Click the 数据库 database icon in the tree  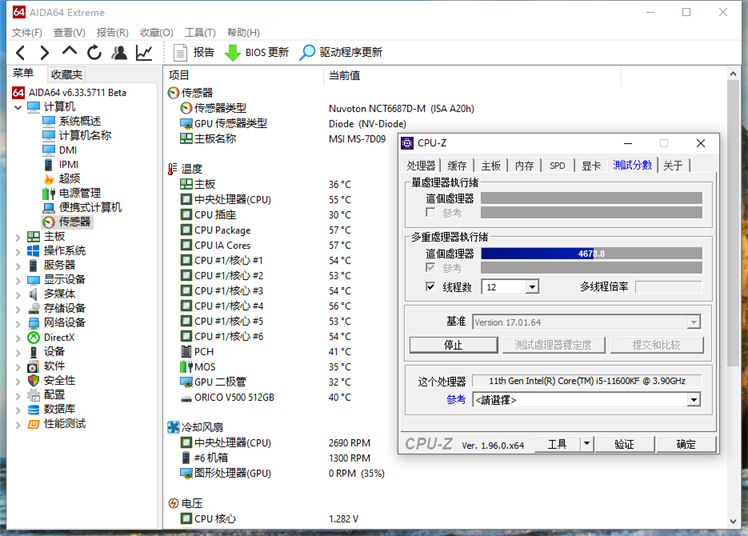tap(33, 409)
